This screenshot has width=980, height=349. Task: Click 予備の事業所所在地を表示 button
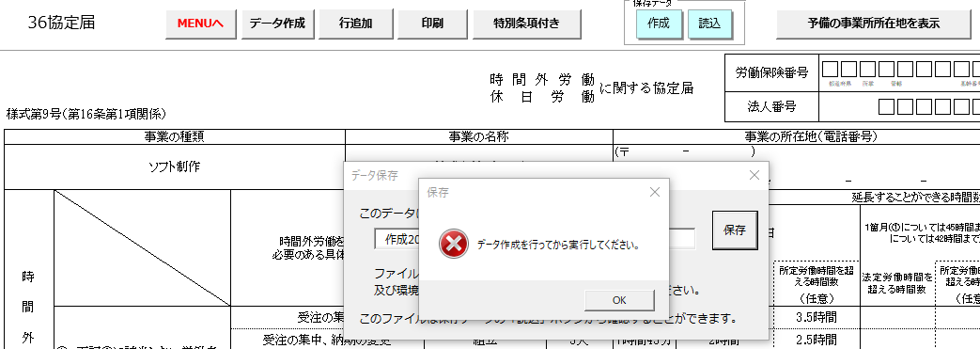[x=873, y=24]
